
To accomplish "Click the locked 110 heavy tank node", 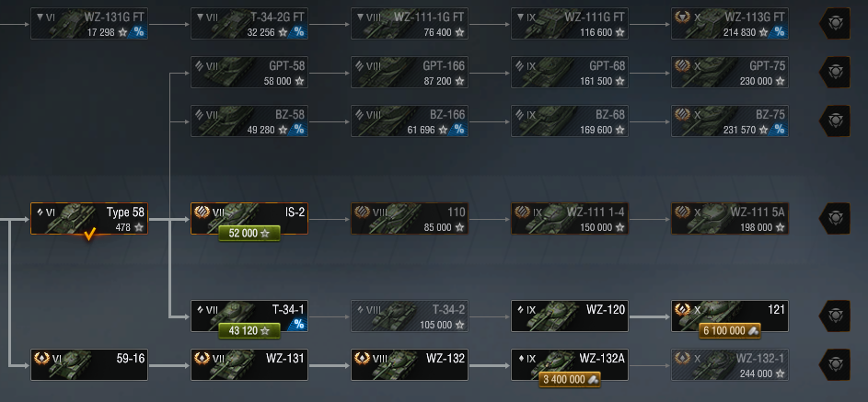I will 410,218.
